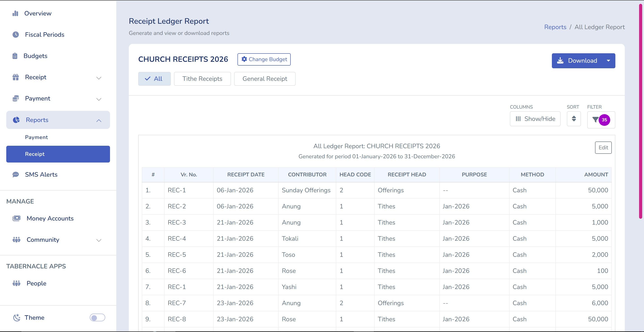Click the People group icon
The width and height of the screenshot is (644, 332).
pos(17,283)
